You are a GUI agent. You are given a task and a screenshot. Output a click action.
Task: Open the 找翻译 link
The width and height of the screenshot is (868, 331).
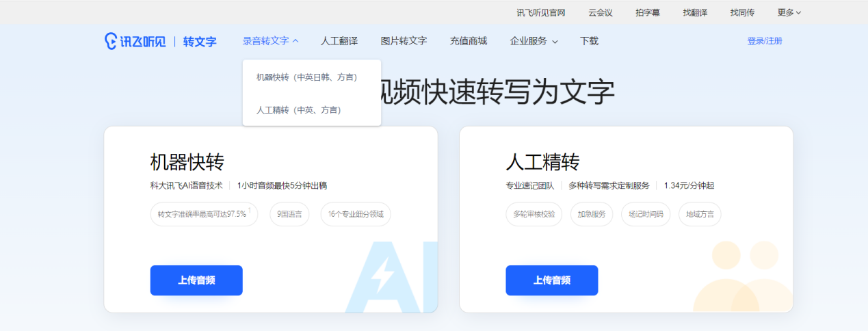click(695, 12)
